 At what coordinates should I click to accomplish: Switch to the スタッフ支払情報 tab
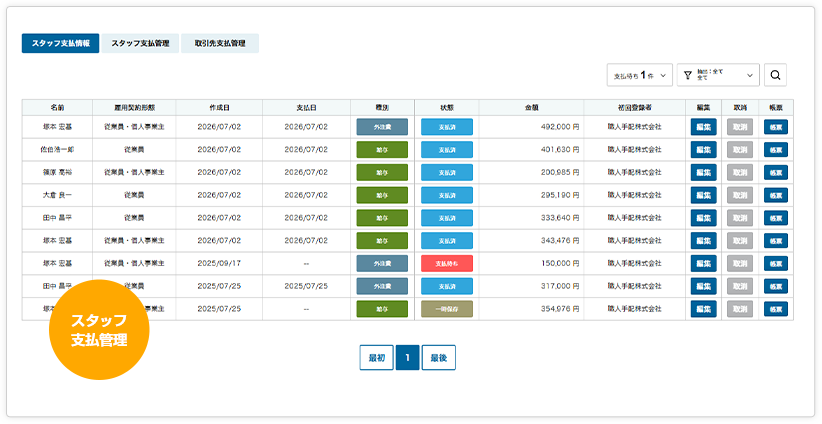60,44
